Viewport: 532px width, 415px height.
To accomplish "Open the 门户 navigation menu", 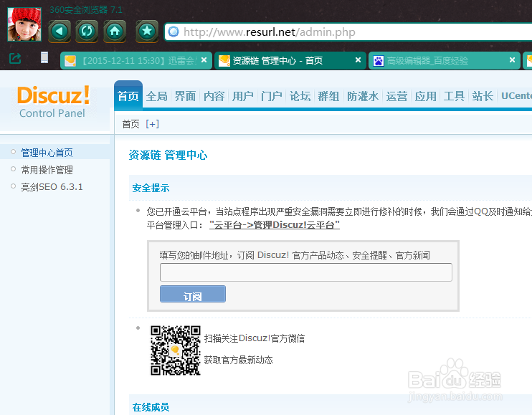I will 272,96.
